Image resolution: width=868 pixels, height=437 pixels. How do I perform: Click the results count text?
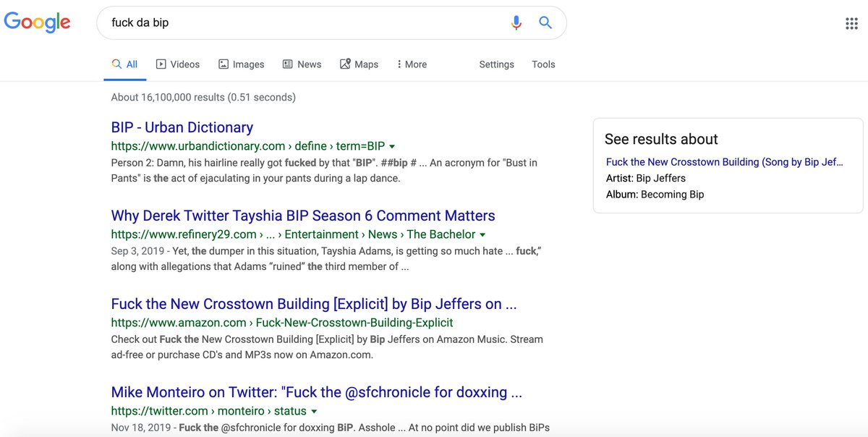[203, 97]
